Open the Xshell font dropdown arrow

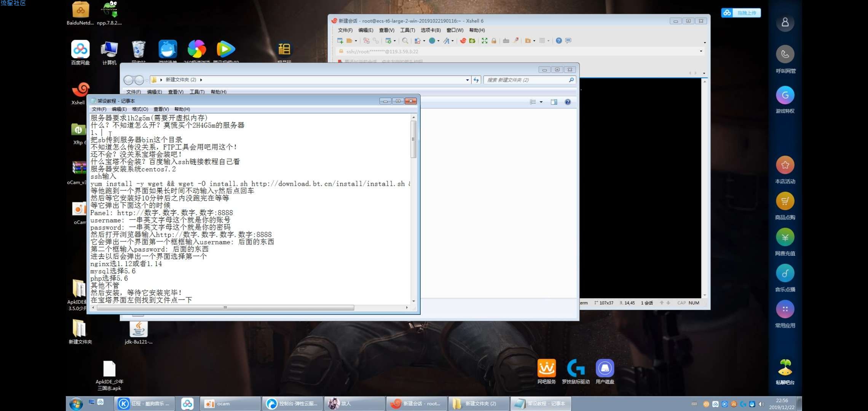coord(453,41)
